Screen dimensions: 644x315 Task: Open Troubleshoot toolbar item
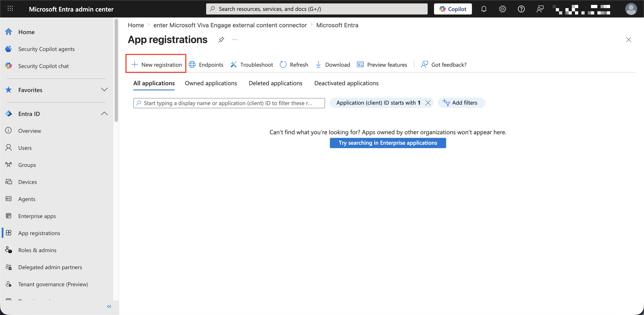[252, 65]
